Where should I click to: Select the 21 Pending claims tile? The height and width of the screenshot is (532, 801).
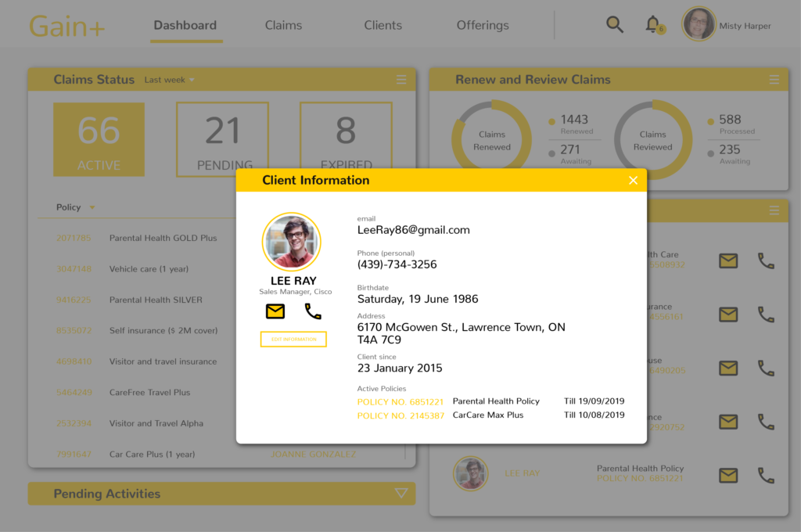pos(223,139)
